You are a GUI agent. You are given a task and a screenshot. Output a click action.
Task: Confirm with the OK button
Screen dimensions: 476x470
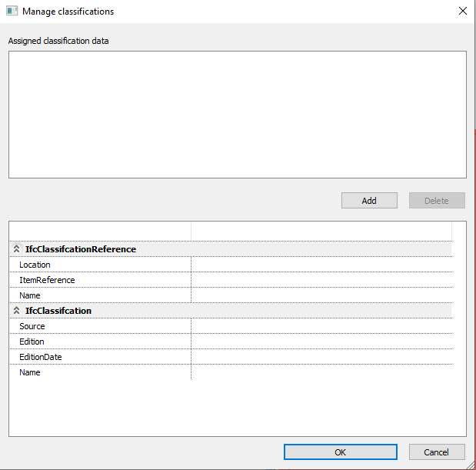point(341,452)
